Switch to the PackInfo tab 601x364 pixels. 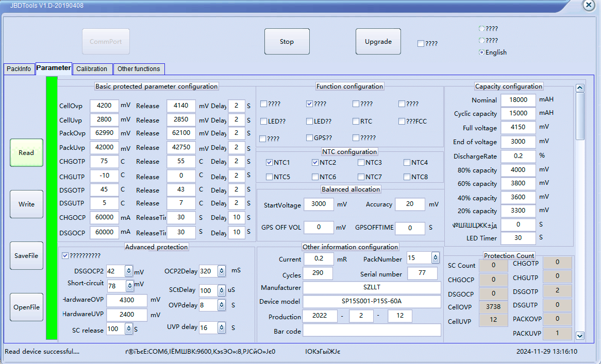click(19, 69)
